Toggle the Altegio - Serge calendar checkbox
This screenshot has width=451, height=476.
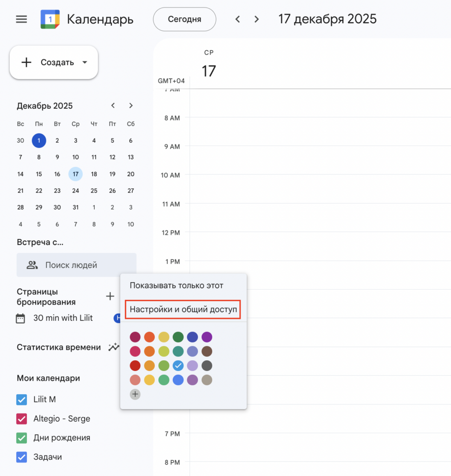point(21,419)
